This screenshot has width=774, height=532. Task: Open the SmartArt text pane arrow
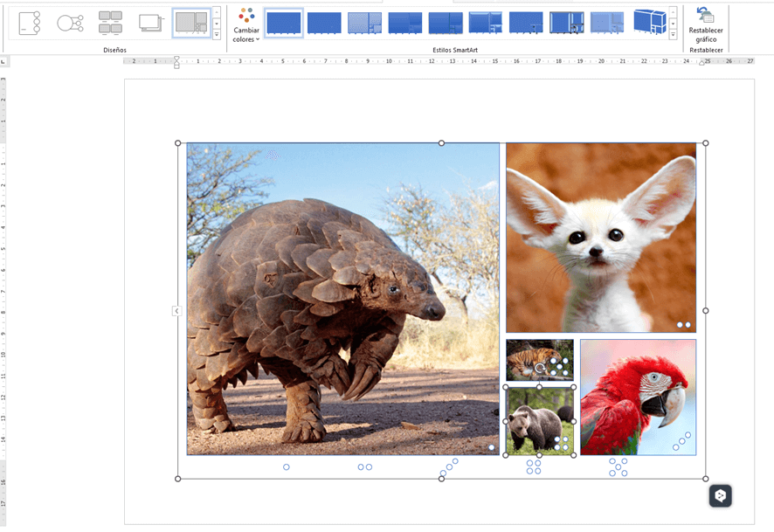pyautogui.click(x=176, y=311)
